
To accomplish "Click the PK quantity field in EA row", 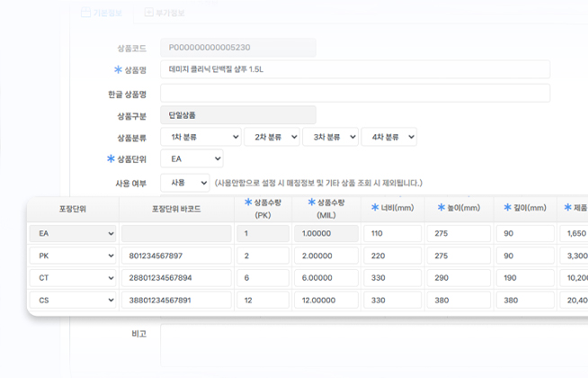I will pyautogui.click(x=263, y=233).
